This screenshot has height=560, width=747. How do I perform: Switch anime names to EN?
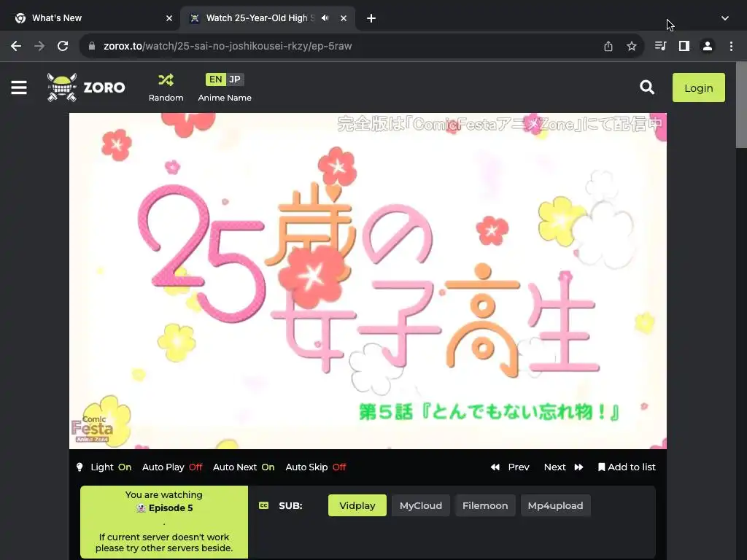(215, 79)
